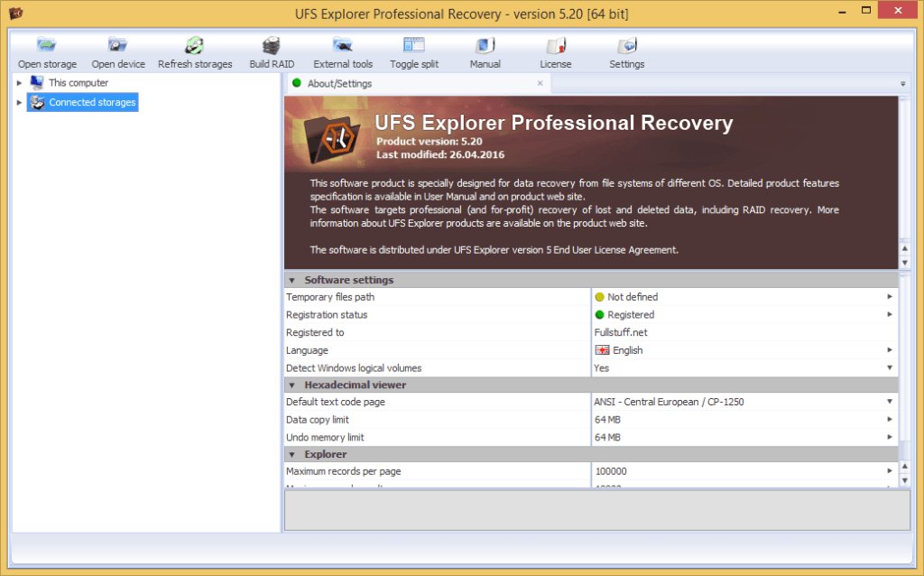Open the Manual icon
Screen dimensions: 924x576
pyautogui.click(x=485, y=45)
